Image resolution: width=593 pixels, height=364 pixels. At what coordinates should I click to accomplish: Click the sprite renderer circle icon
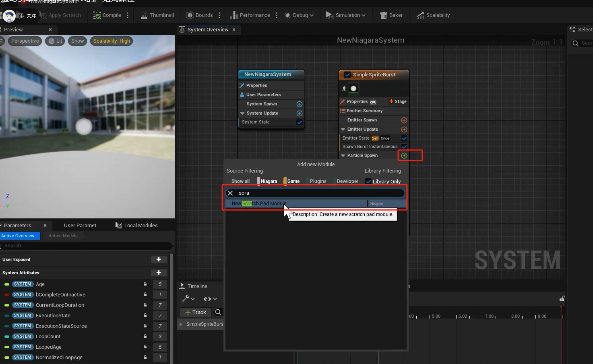click(353, 88)
